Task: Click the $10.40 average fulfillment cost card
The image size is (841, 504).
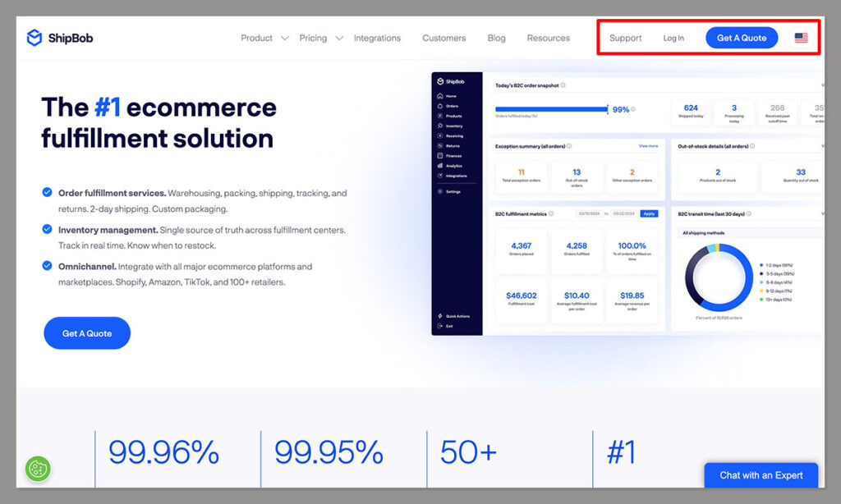Action: 577,300
